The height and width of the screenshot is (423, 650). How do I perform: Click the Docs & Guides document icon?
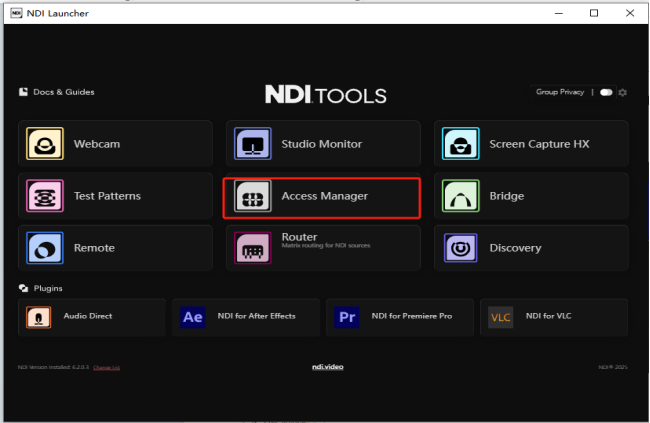(23, 92)
